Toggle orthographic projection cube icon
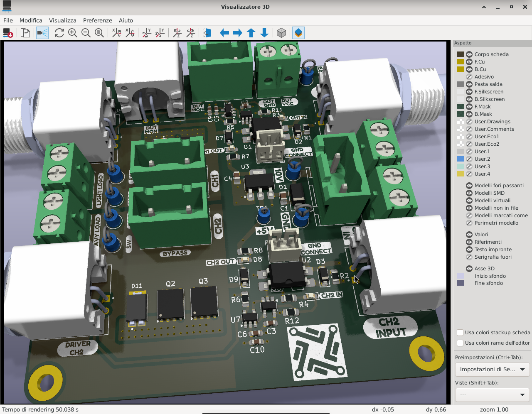532x414 pixels. [x=281, y=33]
